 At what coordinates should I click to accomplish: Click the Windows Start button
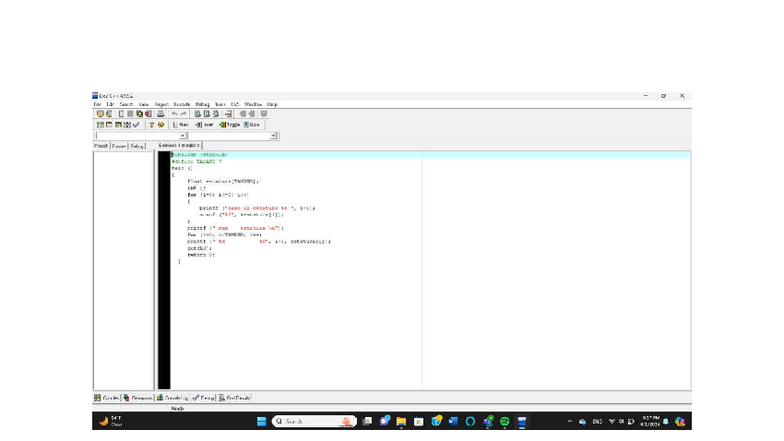click(x=262, y=422)
